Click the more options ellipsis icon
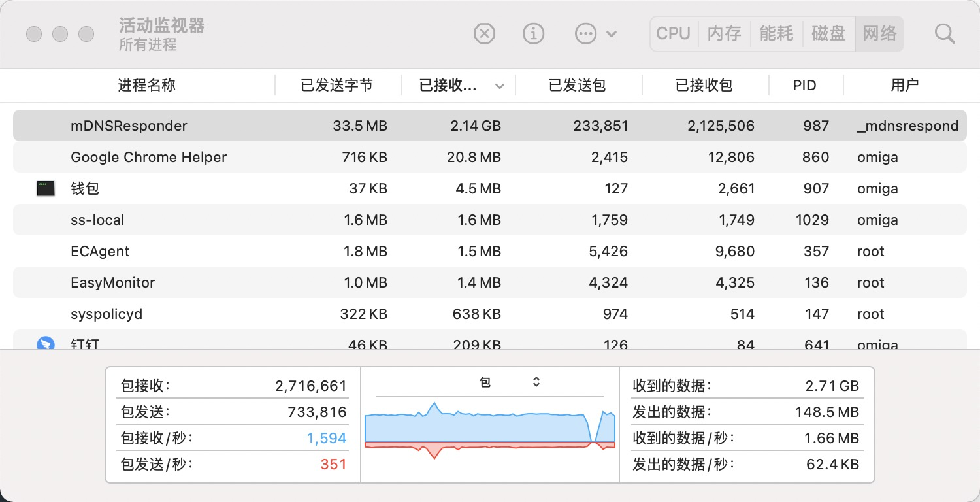Viewport: 980px width, 502px height. coord(585,33)
